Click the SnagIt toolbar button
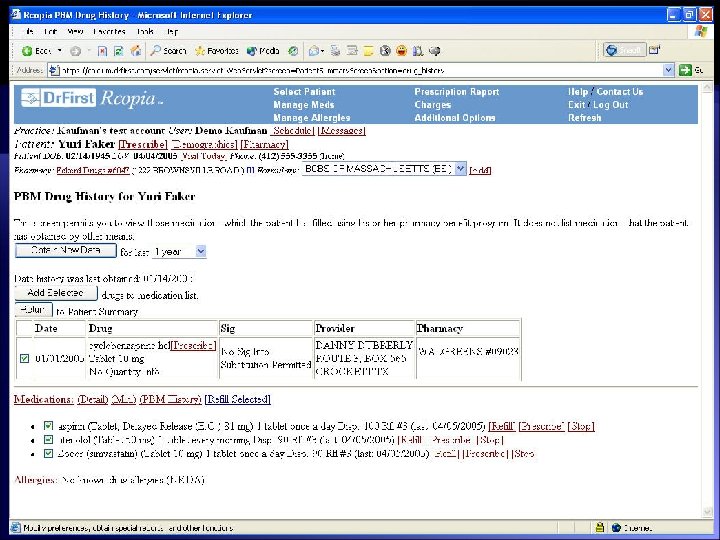Viewport: 720px width, 540px height. [624, 50]
